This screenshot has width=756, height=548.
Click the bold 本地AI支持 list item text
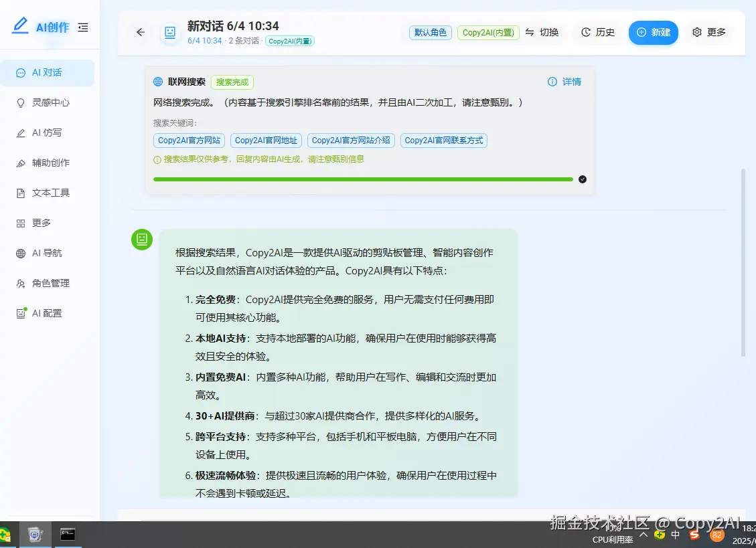[x=220, y=339]
